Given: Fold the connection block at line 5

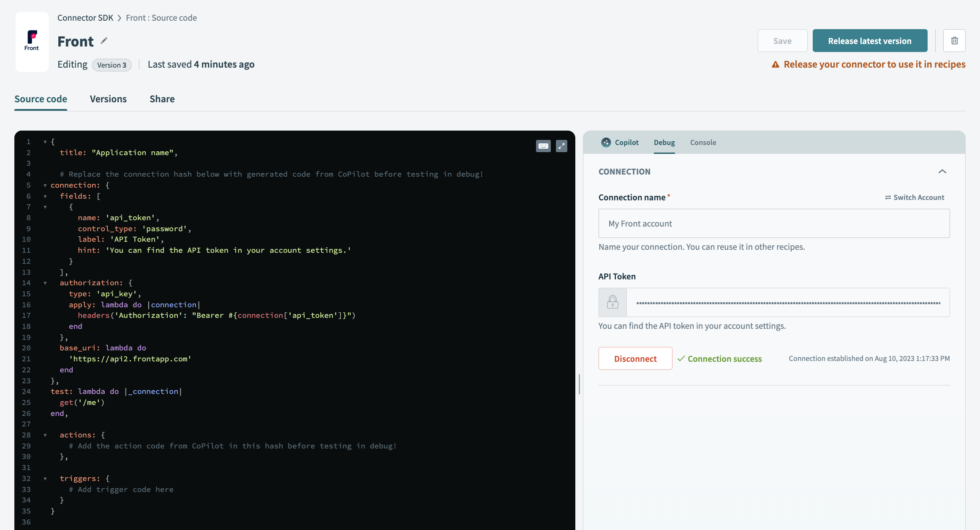Looking at the screenshot, I should tap(45, 185).
